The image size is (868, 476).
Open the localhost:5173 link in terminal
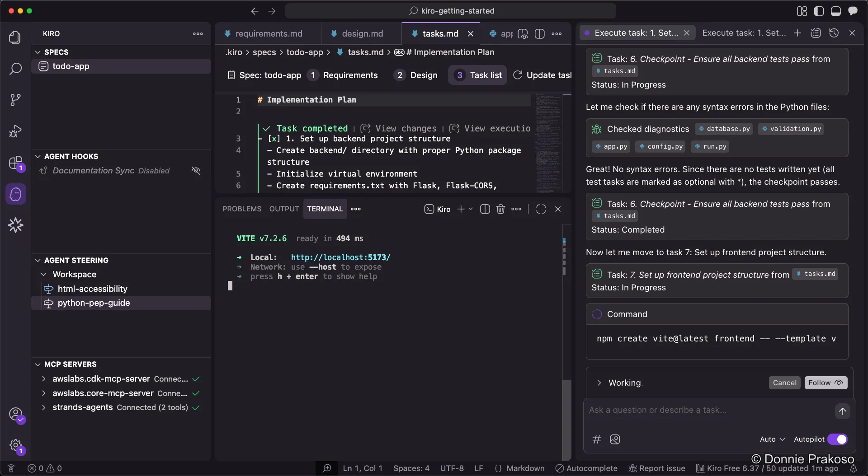[340, 257]
